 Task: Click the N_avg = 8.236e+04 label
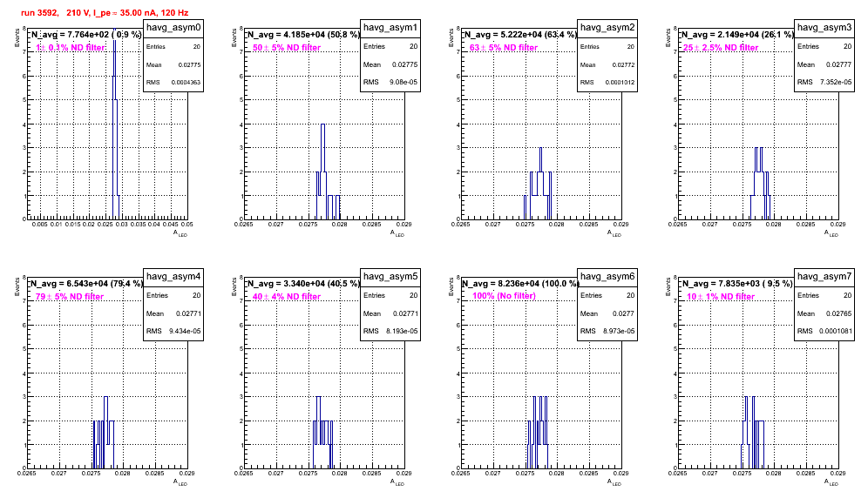click(519, 283)
